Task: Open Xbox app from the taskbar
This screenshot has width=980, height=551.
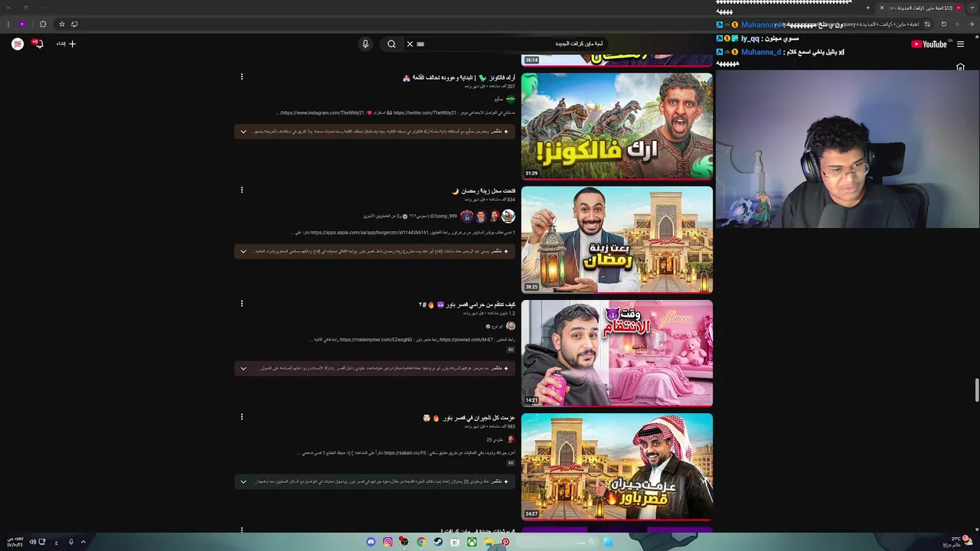Action: click(x=472, y=542)
